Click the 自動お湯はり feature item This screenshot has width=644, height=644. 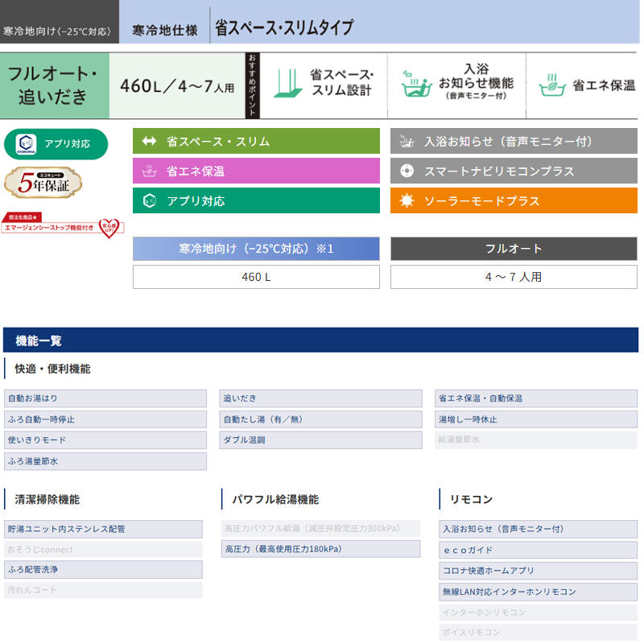point(105,398)
